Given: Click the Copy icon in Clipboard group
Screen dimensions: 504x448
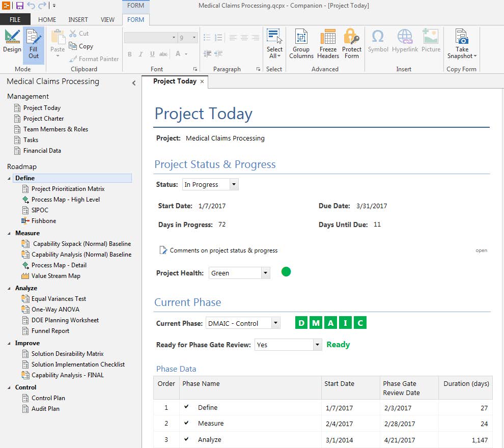Looking at the screenshot, I should pos(73,46).
